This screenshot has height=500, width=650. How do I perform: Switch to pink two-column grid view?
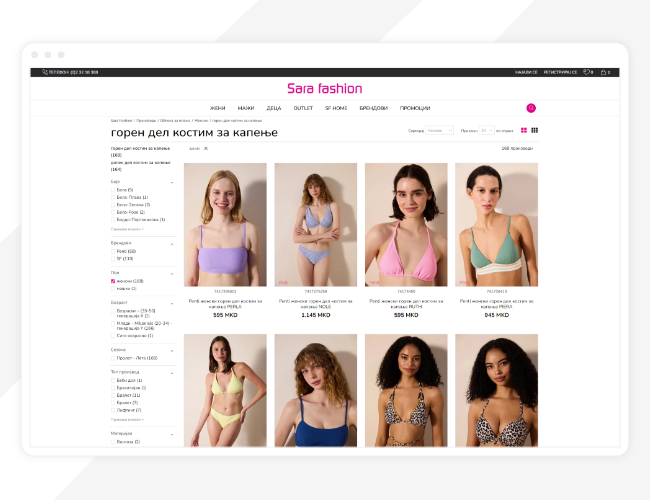click(x=524, y=130)
